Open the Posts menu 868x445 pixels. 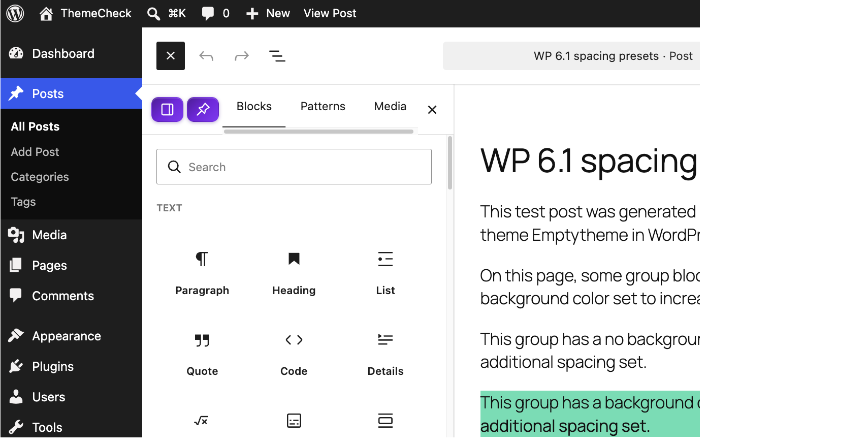coord(71,93)
